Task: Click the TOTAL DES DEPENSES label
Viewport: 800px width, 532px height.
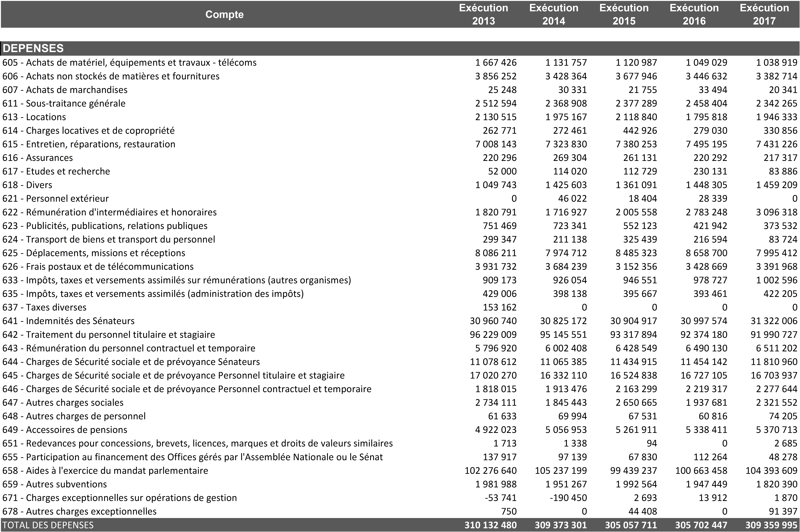Action: pyautogui.click(x=48, y=525)
